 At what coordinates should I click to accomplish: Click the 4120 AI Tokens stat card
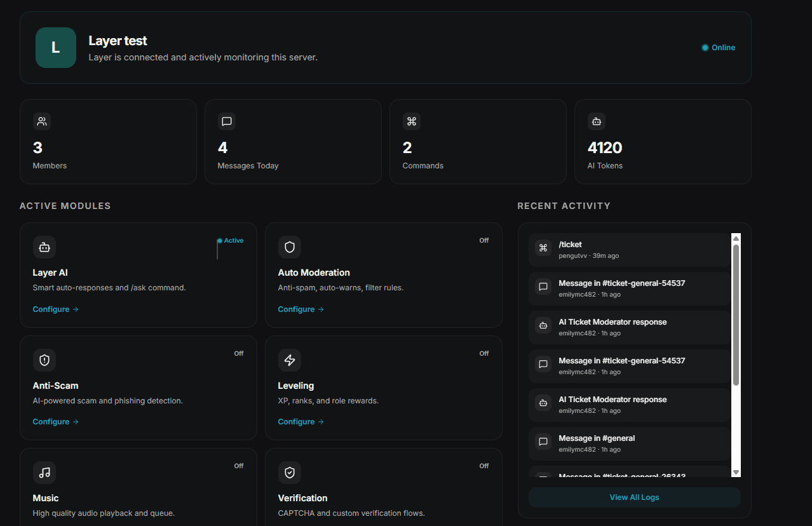point(663,142)
